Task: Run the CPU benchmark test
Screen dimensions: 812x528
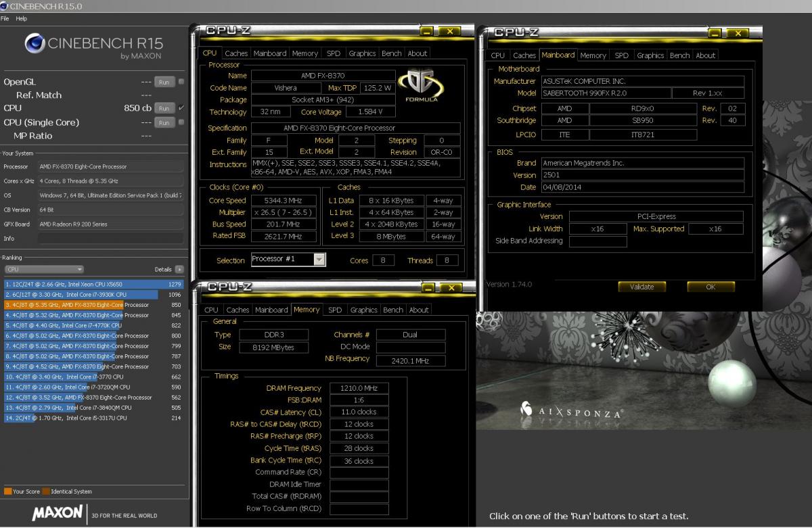Action: (163, 108)
